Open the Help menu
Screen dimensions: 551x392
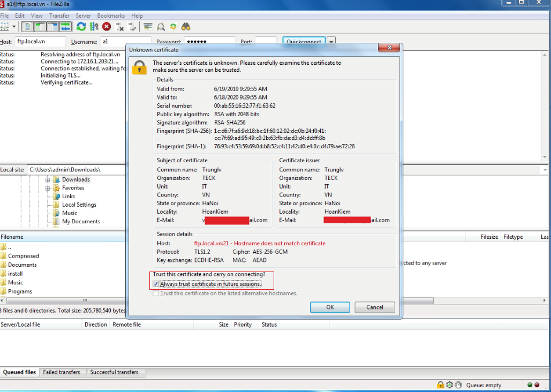click(x=137, y=16)
